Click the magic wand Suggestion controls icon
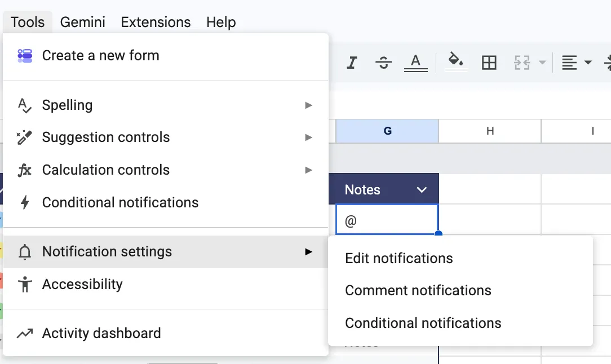The image size is (611, 364). 24,137
